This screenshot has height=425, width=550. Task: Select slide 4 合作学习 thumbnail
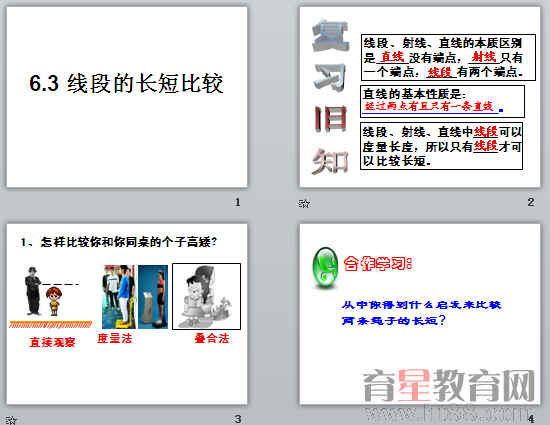click(x=420, y=314)
